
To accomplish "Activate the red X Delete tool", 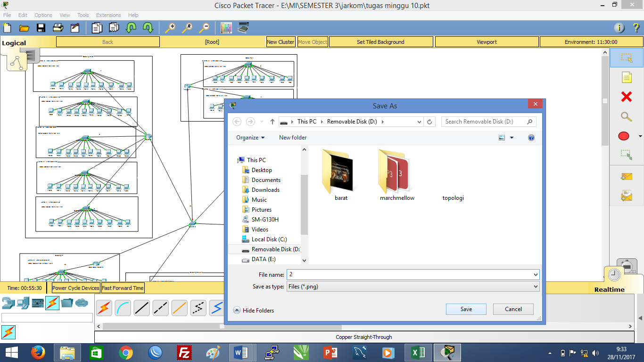I will (626, 97).
